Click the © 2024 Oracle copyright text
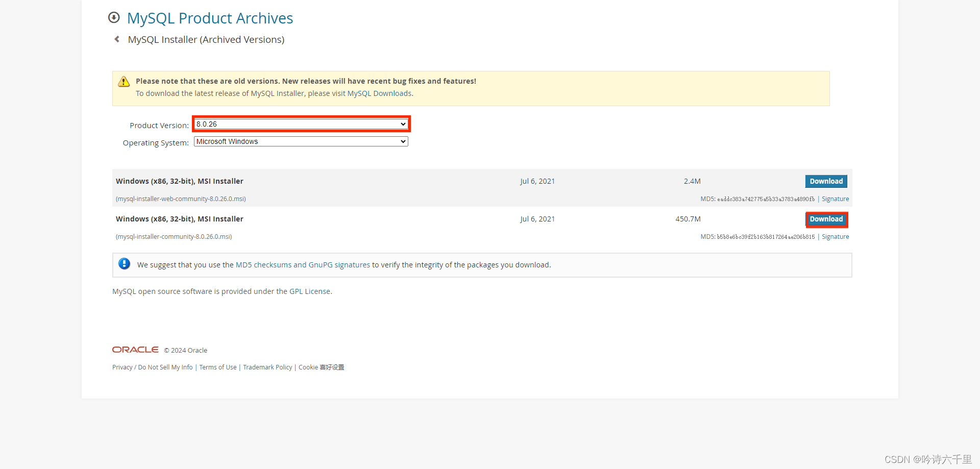The width and height of the screenshot is (980, 469). tap(186, 351)
